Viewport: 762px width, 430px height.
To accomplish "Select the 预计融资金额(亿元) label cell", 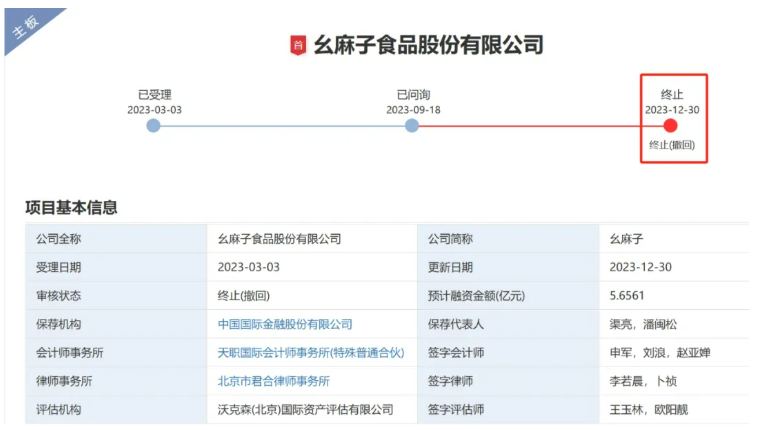I will (x=508, y=295).
